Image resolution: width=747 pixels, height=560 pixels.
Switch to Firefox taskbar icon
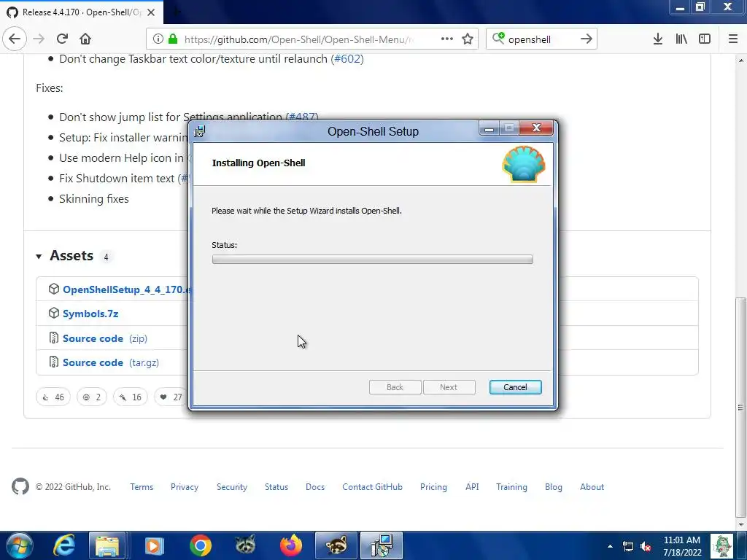pos(291,545)
